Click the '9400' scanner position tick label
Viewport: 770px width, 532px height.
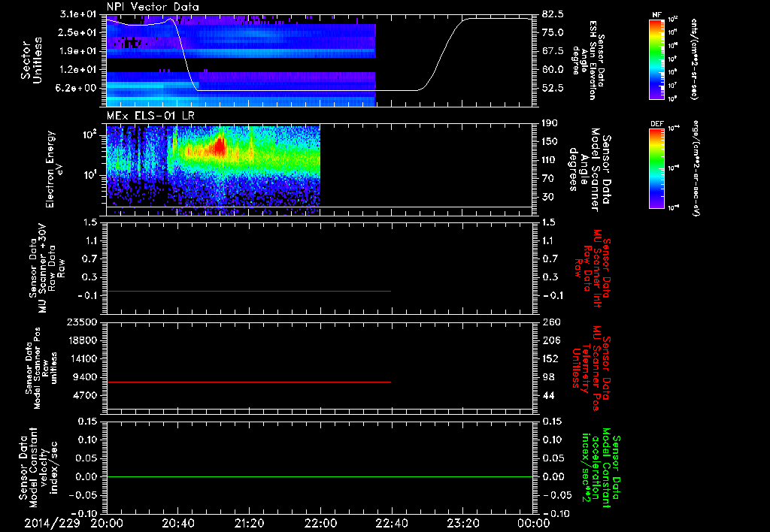[x=86, y=377]
